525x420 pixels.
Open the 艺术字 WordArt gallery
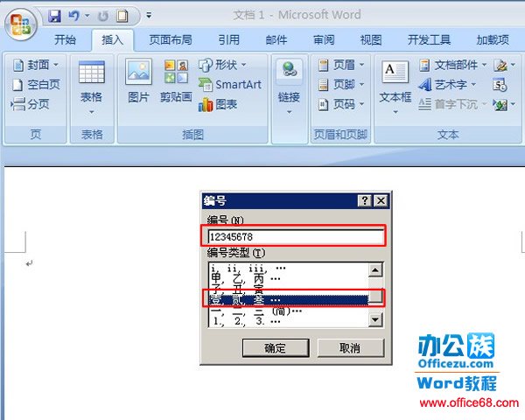point(447,84)
